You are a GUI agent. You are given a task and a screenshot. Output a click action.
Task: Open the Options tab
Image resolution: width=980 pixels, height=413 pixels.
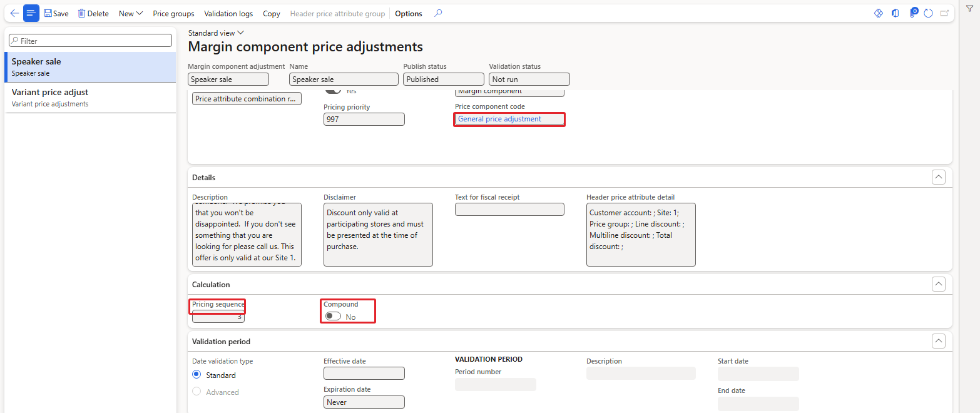(x=409, y=13)
